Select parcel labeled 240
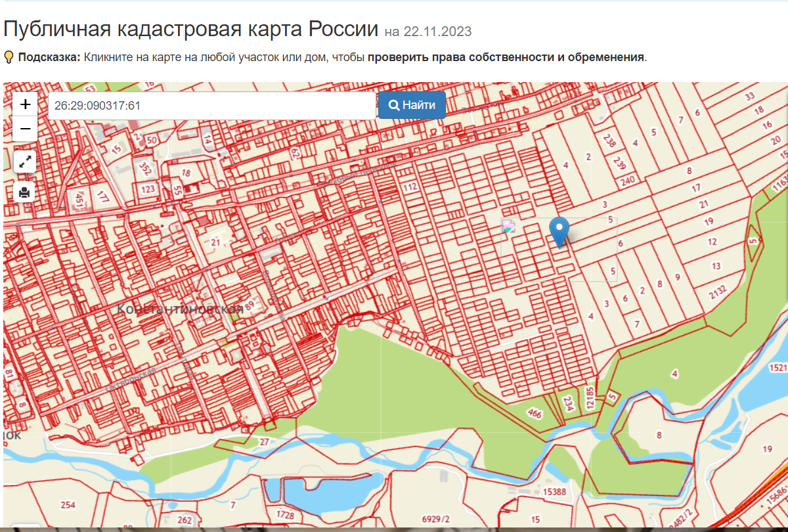The image size is (788, 532). pos(628,180)
